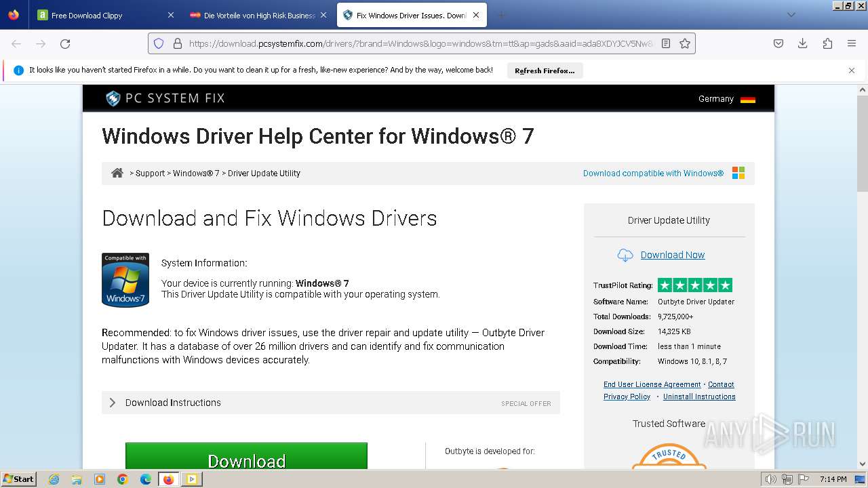Launch Google Chrome from the taskbar

123,479
